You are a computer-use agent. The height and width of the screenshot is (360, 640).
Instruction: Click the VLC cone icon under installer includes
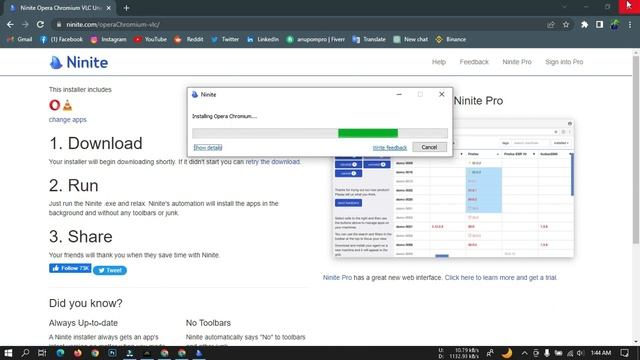(x=68, y=105)
